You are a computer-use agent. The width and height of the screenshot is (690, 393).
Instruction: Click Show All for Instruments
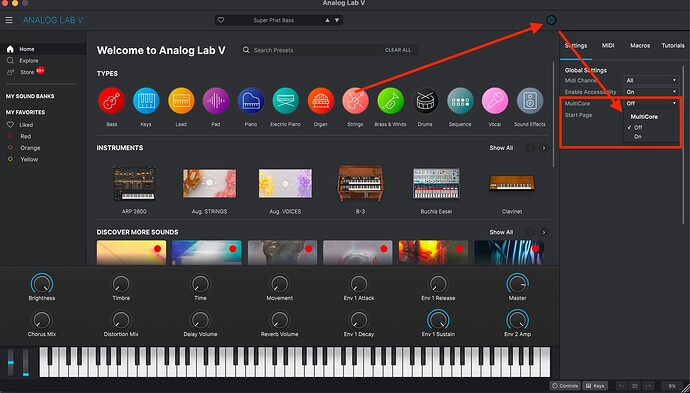501,148
